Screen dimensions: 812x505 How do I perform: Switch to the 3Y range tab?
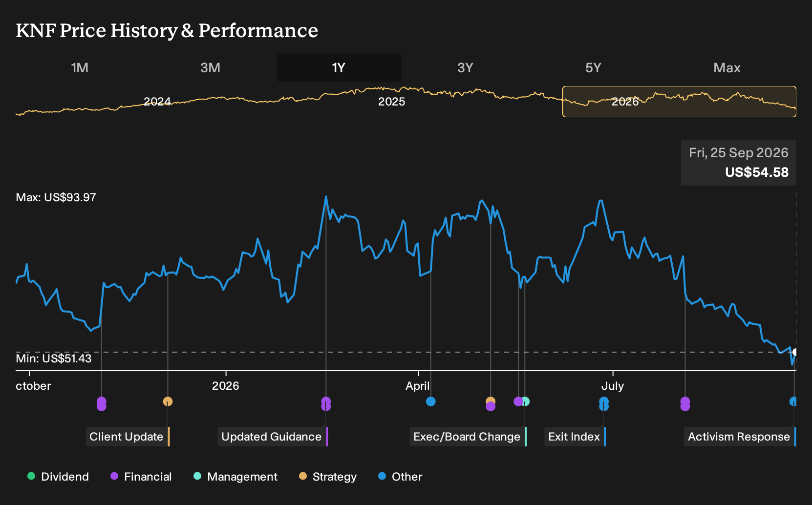465,67
